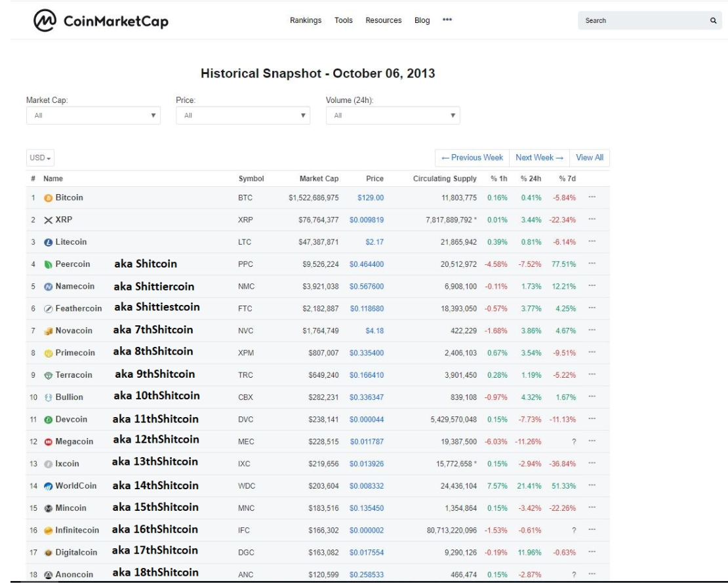Click the Devcoin green icon
Image resolution: width=728 pixels, height=583 pixels.
click(49, 420)
